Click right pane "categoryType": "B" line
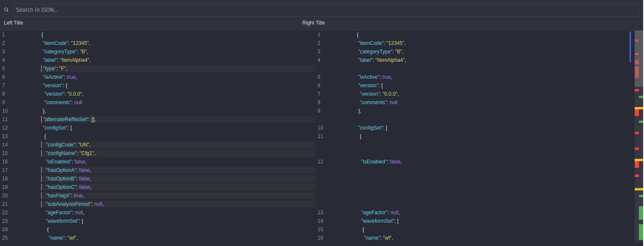The image size is (644, 246). (x=381, y=52)
